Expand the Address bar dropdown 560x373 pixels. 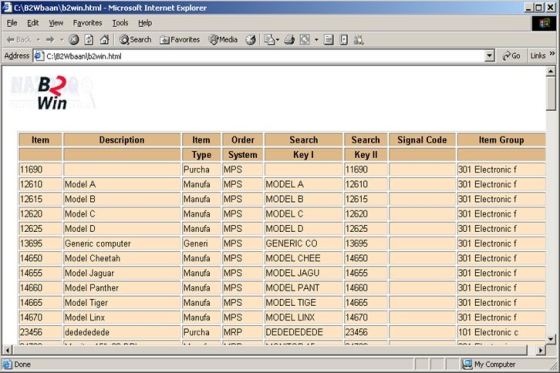(489, 56)
